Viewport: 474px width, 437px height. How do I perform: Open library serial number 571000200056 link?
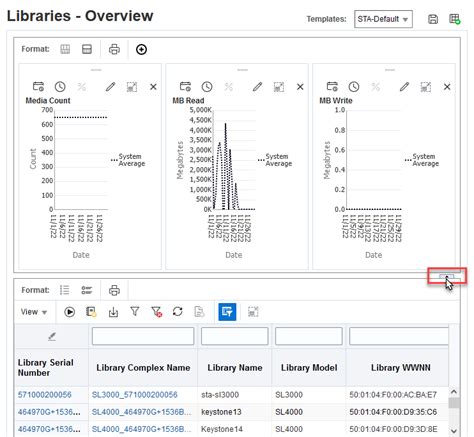45,395
